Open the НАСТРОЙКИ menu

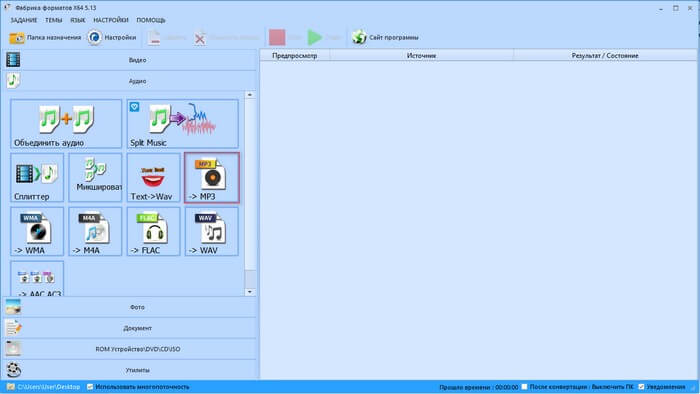111,20
